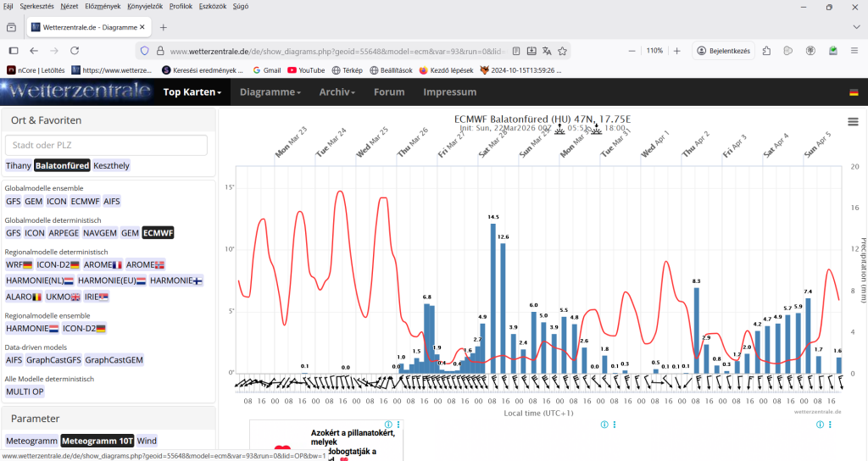
Task: Click the German flag language icon
Action: tap(854, 92)
